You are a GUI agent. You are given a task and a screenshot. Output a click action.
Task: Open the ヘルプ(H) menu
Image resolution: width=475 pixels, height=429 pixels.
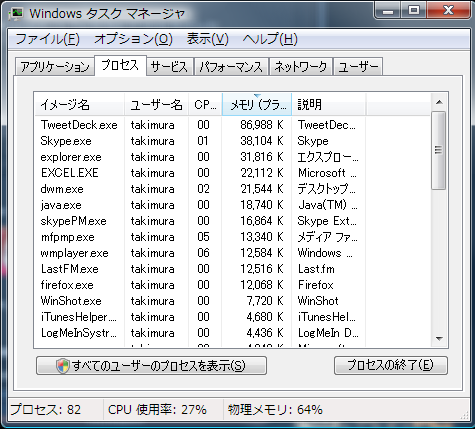(x=270, y=39)
